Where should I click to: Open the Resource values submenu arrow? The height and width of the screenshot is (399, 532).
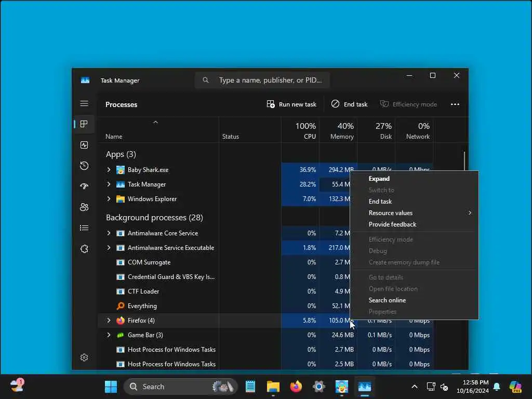click(470, 213)
